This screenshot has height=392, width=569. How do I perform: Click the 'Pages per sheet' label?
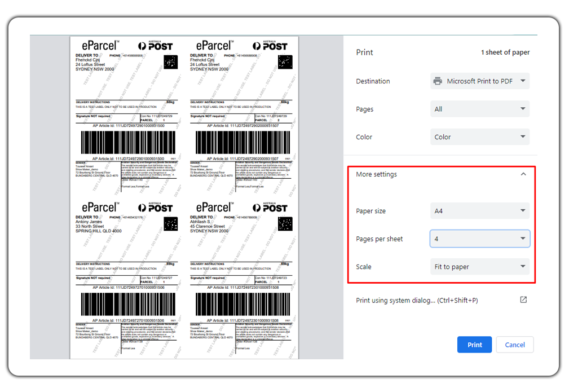click(x=379, y=239)
